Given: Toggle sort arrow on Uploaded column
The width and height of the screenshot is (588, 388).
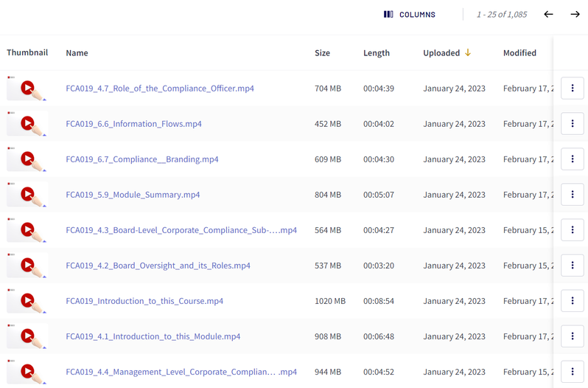Looking at the screenshot, I should [467, 53].
